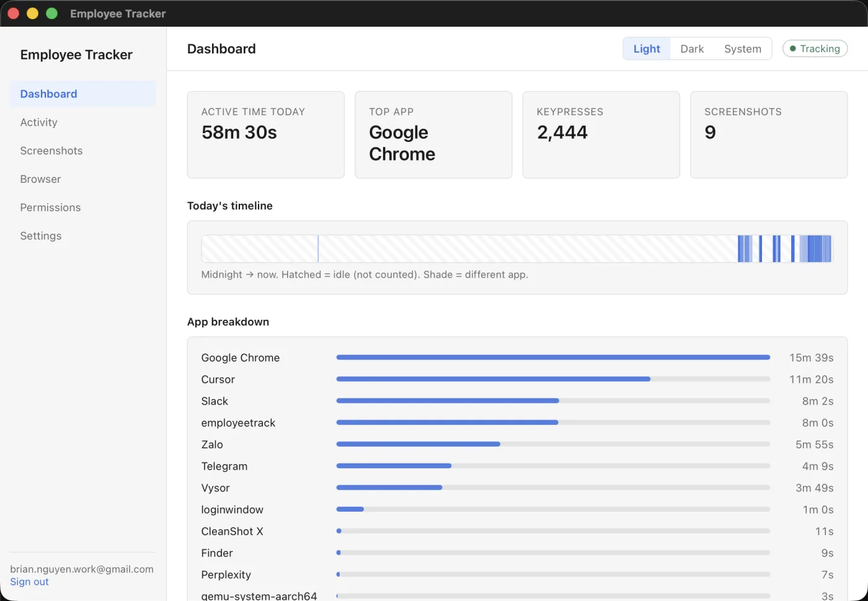Click the Sign out link
The height and width of the screenshot is (601, 868).
29,582
